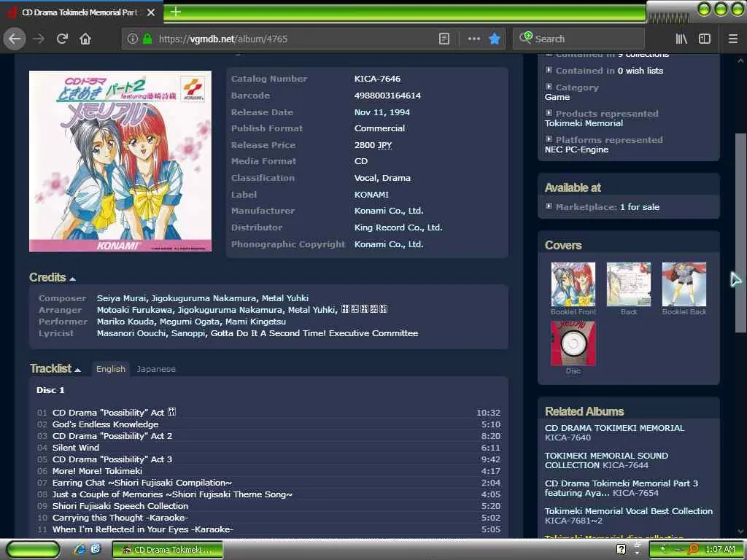Expand Contained in wish lists arrow

click(549, 70)
